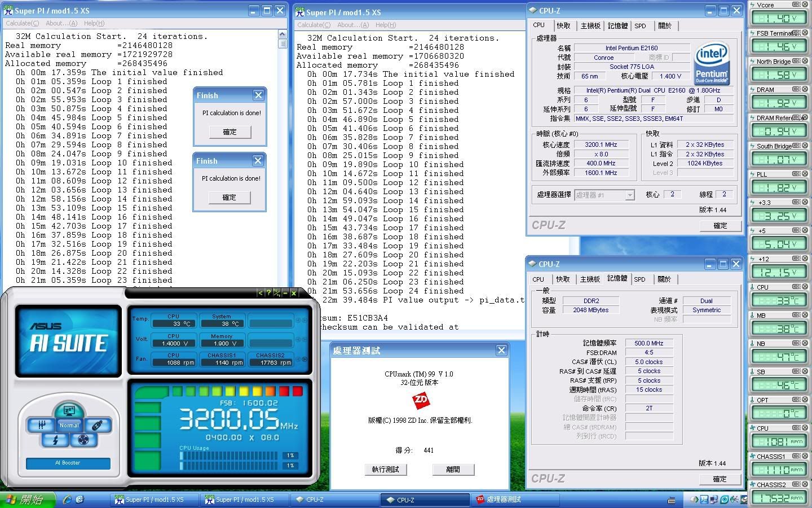Click next arrow on the Volt row
This screenshot has width=812, height=508.
pyautogui.click(x=304, y=340)
